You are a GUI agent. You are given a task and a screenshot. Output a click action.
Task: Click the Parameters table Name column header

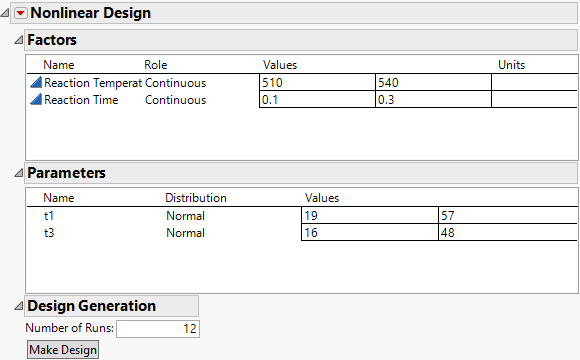click(58, 198)
